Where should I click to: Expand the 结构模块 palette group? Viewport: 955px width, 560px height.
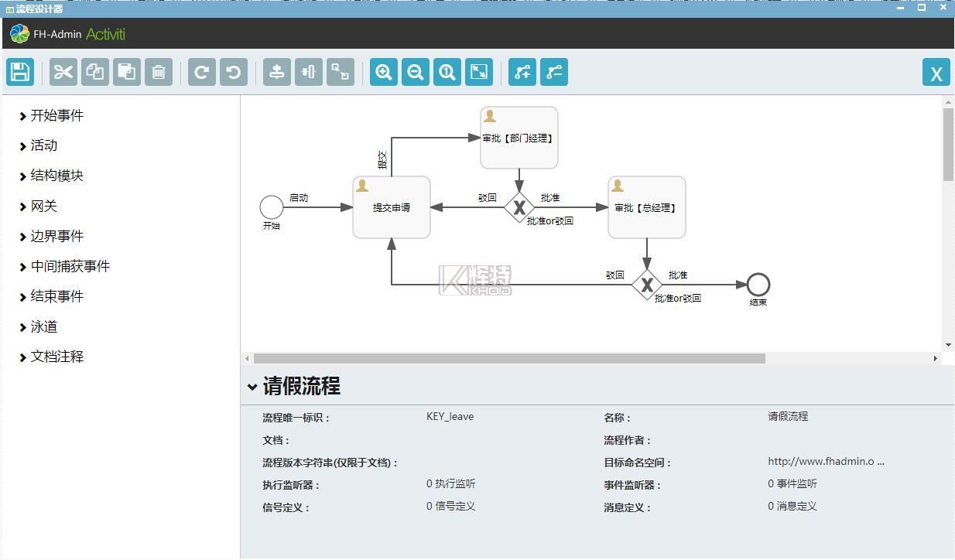[51, 176]
